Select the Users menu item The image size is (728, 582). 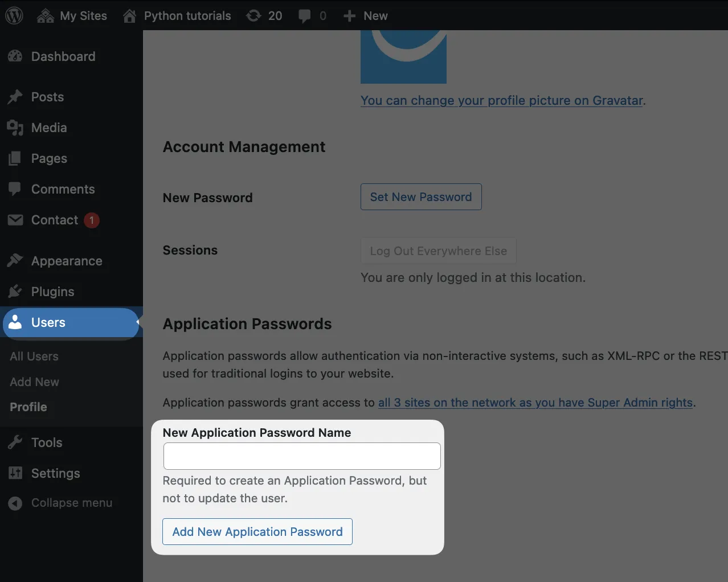71,323
